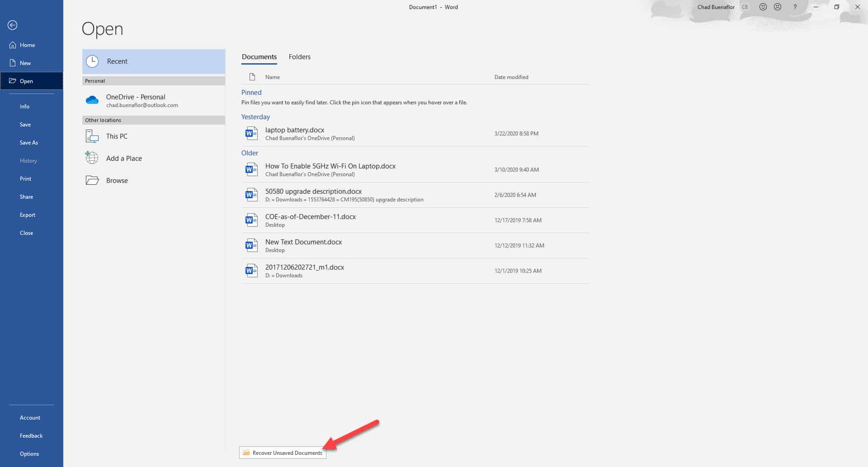Open New Text Document.docx
This screenshot has width=868, height=467.
415,245
